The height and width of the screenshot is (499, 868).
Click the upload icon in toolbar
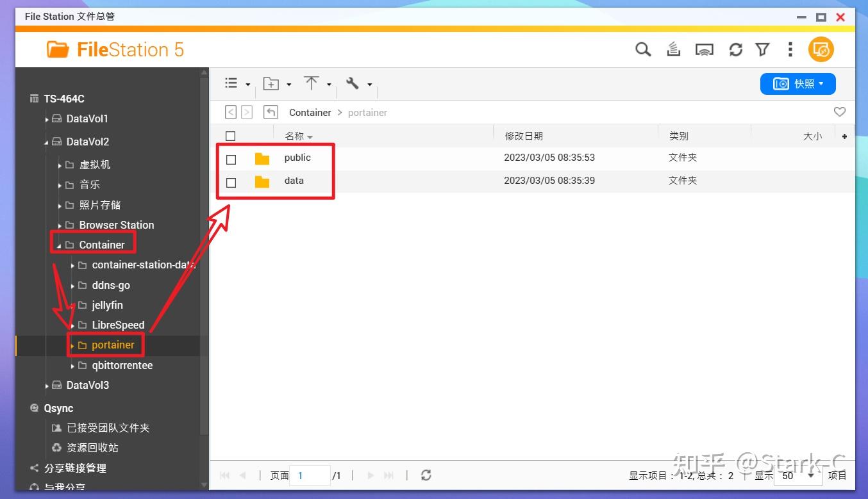click(x=312, y=83)
